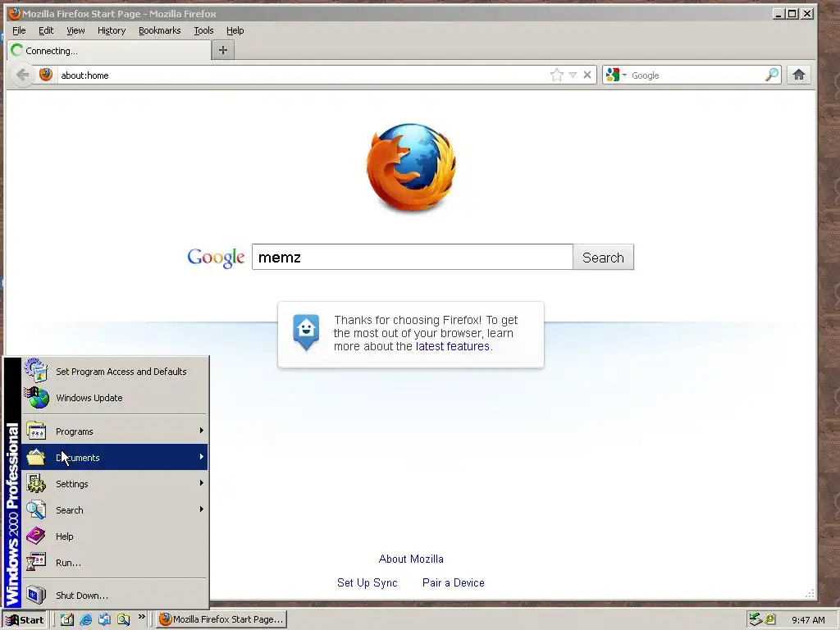Click the network connection tray icon

[756, 619]
